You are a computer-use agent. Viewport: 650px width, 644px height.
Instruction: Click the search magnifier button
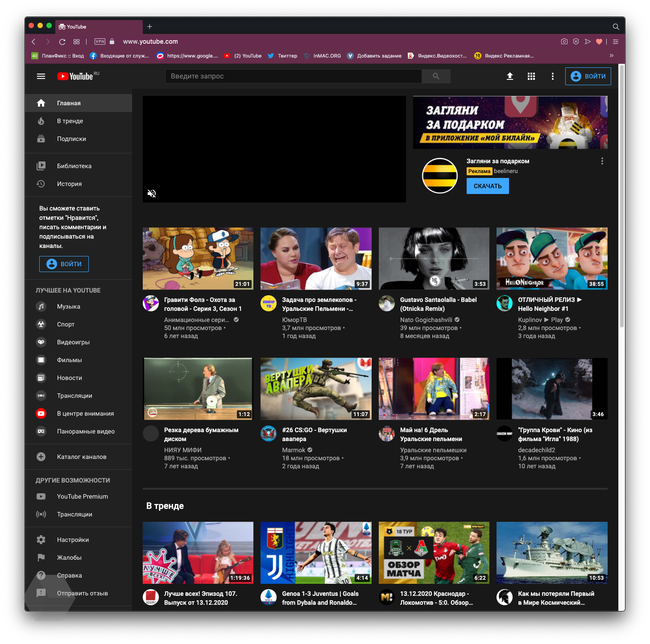436,76
